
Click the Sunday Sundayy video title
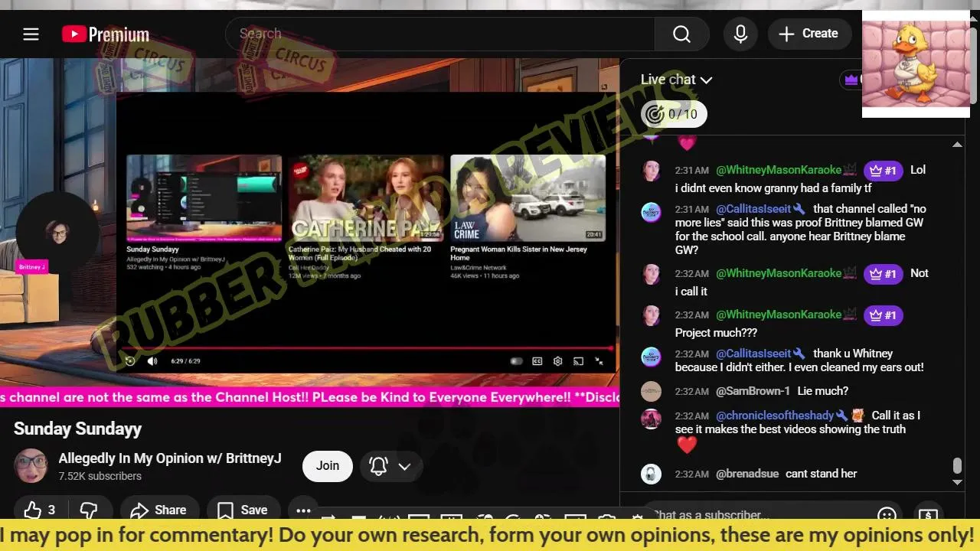point(77,429)
